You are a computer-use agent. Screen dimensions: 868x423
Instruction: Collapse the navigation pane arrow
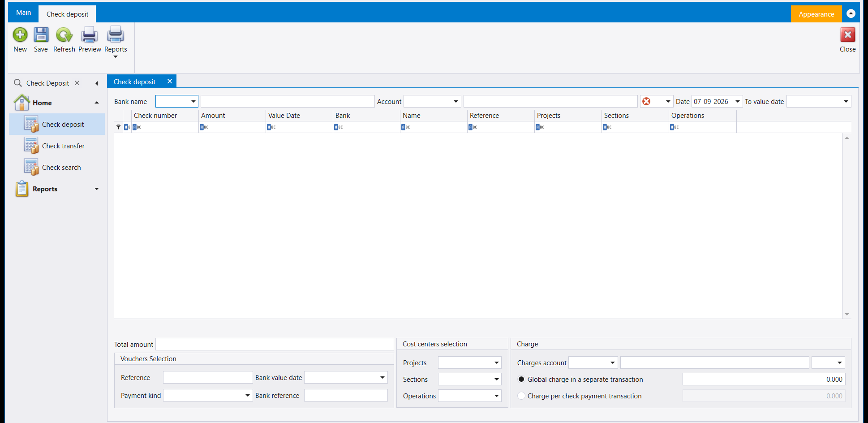coord(97,83)
